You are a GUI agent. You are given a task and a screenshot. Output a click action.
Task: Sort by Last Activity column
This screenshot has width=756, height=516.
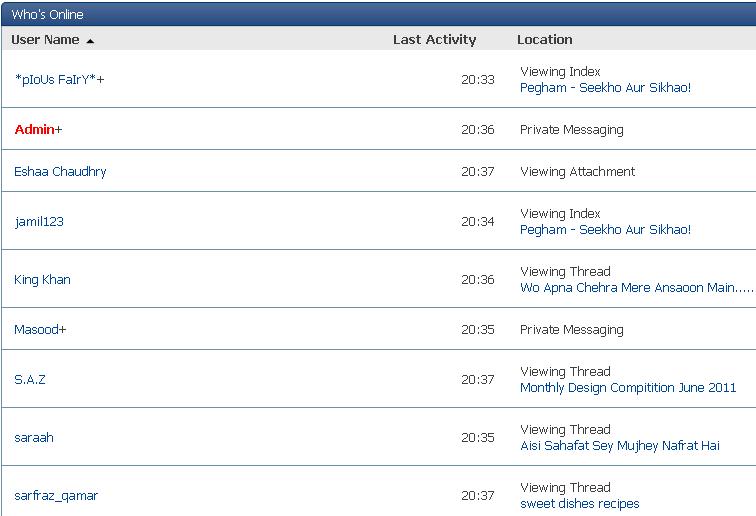point(434,40)
